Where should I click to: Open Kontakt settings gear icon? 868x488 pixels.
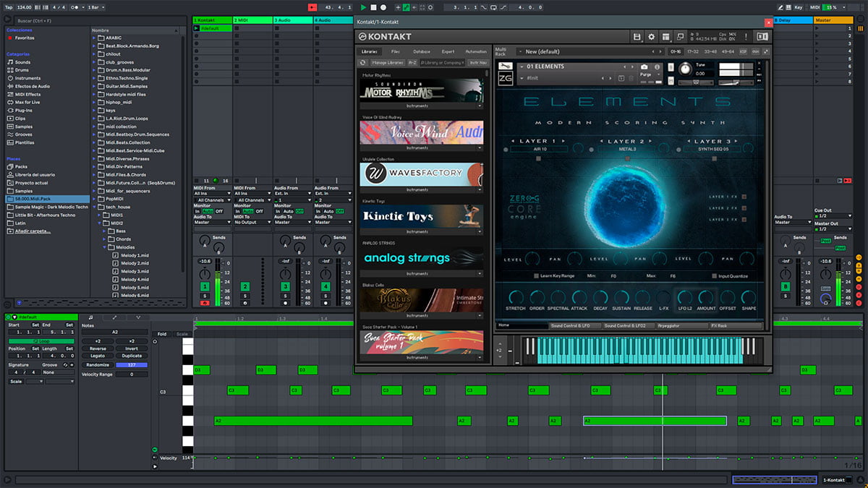pos(651,36)
